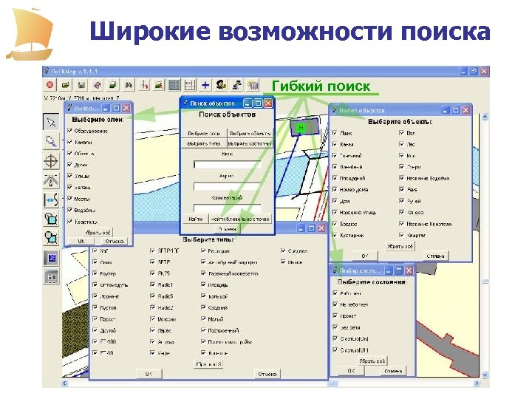Image resolution: width=532 pixels, height=399 pixels.
Task: Select the arrow pointer tool in left sidebar
Action: tap(51, 122)
